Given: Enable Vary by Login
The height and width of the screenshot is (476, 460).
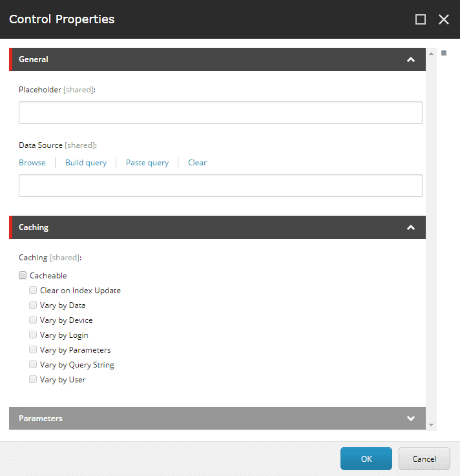Looking at the screenshot, I should (x=33, y=335).
